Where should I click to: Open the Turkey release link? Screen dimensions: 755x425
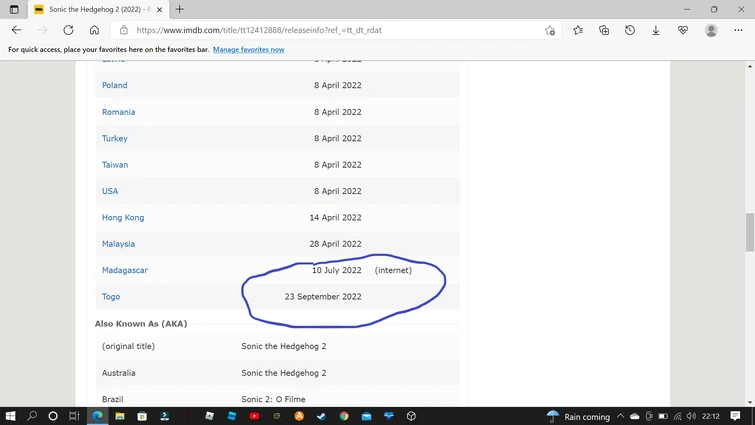click(115, 138)
